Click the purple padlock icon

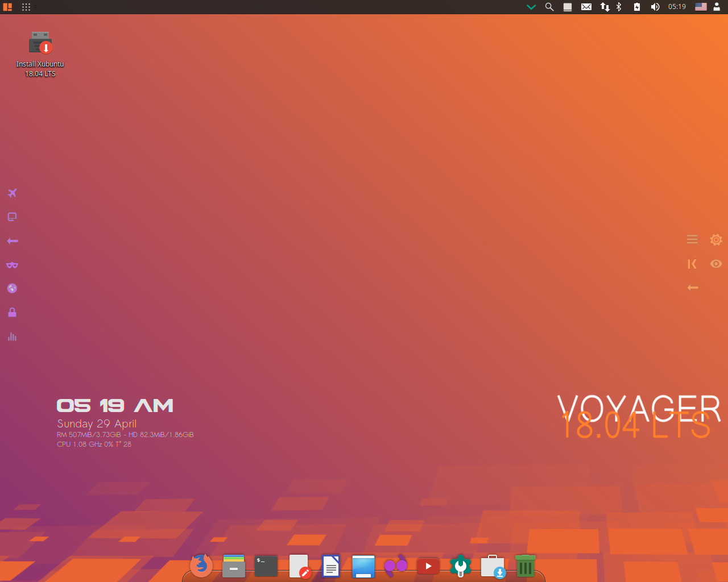click(x=12, y=312)
